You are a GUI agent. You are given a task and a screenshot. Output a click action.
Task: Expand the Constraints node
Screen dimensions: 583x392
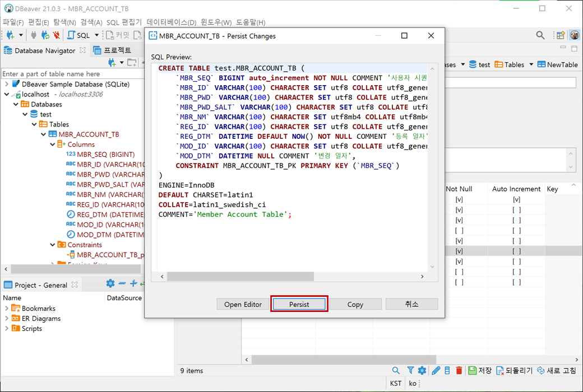click(x=52, y=245)
